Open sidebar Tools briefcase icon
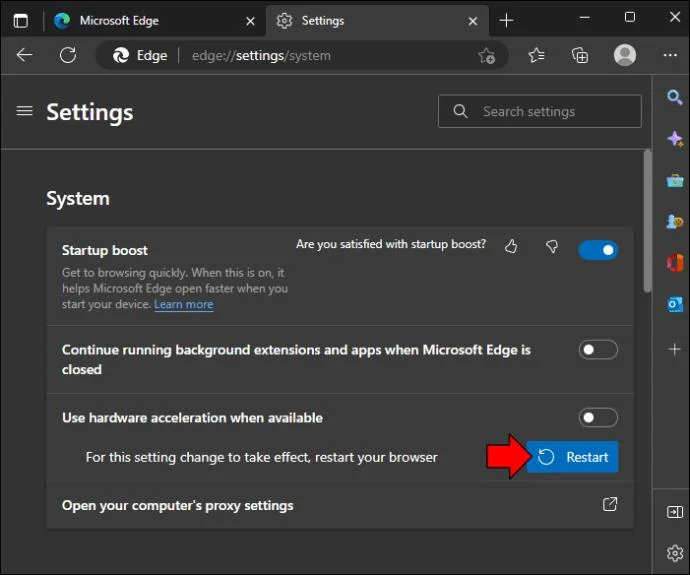The image size is (690, 575). tap(675, 180)
